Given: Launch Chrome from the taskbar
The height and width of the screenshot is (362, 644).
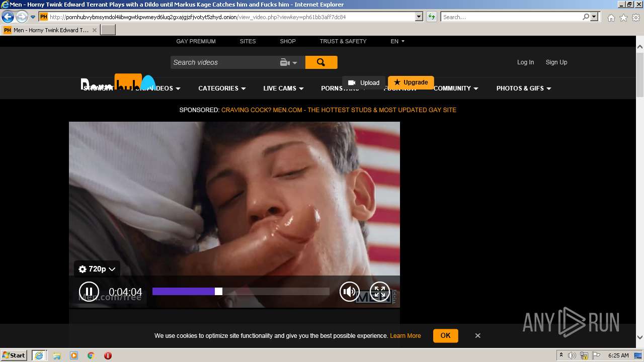Looking at the screenshot, I should click(x=91, y=355).
